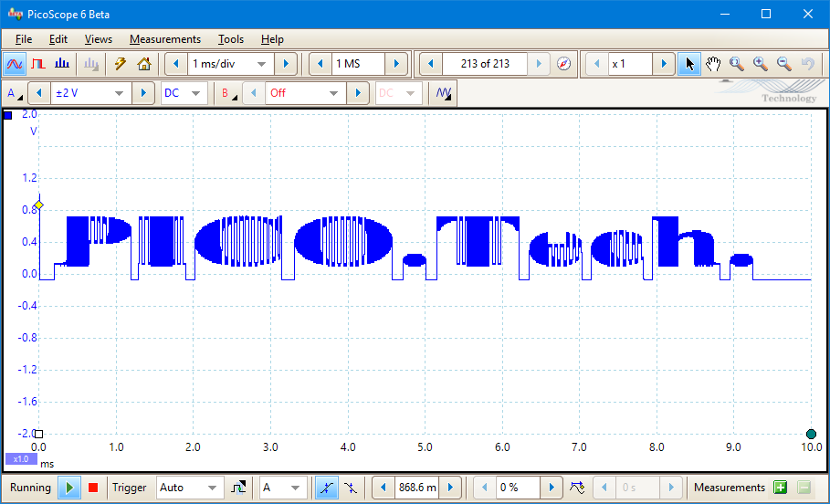
Task: Open the File menu
Action: click(x=24, y=39)
